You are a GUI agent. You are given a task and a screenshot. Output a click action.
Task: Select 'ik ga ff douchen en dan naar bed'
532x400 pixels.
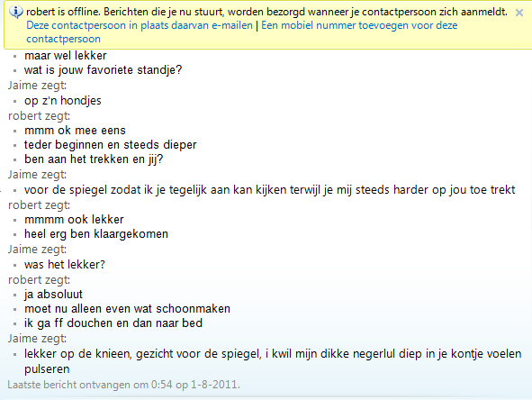(x=113, y=323)
